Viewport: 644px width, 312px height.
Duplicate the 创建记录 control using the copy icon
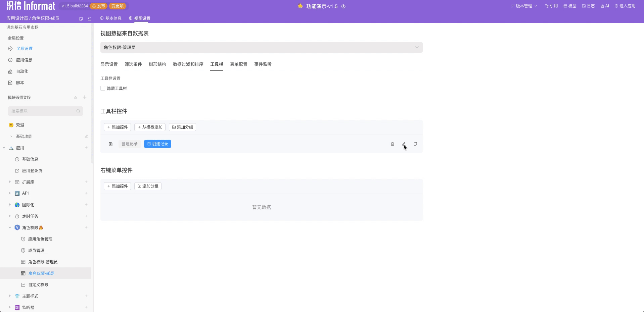[415, 144]
